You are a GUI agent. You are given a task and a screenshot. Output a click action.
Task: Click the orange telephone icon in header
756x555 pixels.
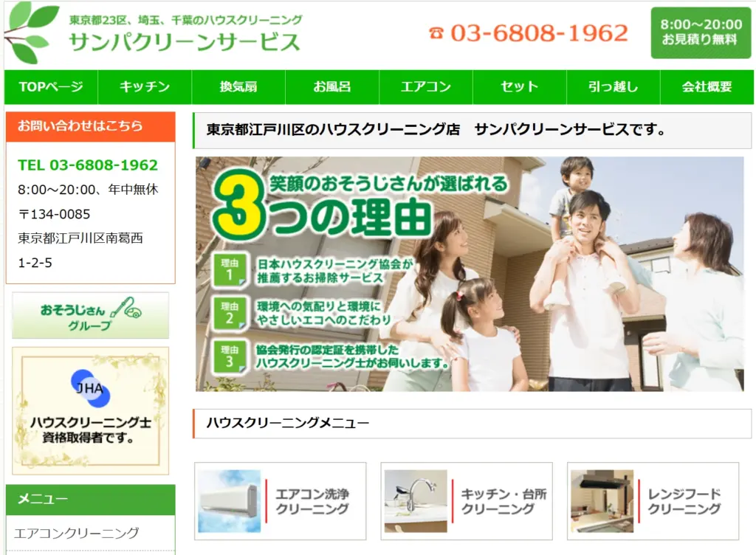pos(436,33)
